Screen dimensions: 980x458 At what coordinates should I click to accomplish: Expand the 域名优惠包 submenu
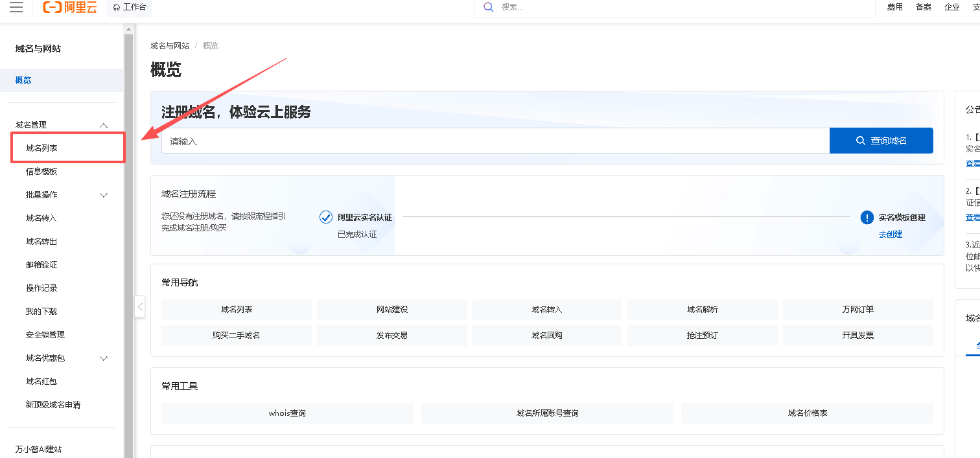click(x=103, y=358)
